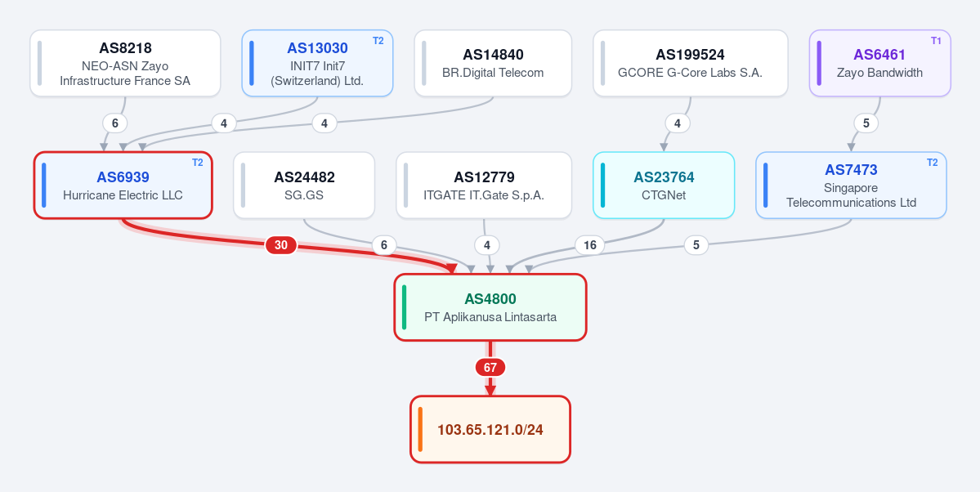This screenshot has width=980, height=492.
Task: Click the AS6461 Zayo Bandwidth node
Action: [880, 63]
